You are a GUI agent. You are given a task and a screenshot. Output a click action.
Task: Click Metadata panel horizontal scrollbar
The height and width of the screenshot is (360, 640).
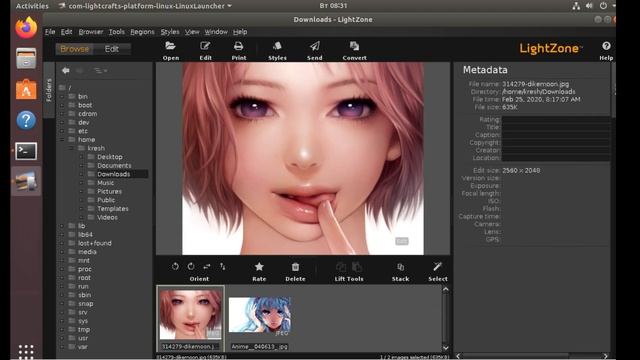tap(531, 356)
